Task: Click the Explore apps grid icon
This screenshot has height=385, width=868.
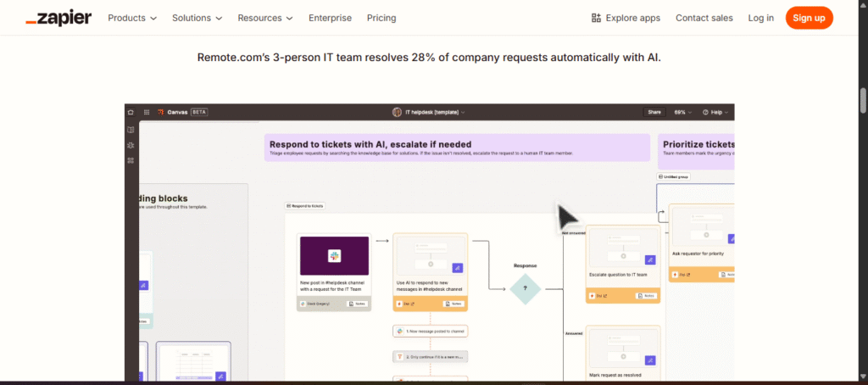Action: (596, 18)
